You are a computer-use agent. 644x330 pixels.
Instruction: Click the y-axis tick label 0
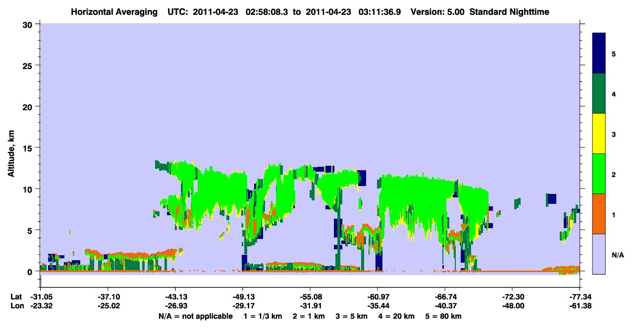[x=30, y=272]
